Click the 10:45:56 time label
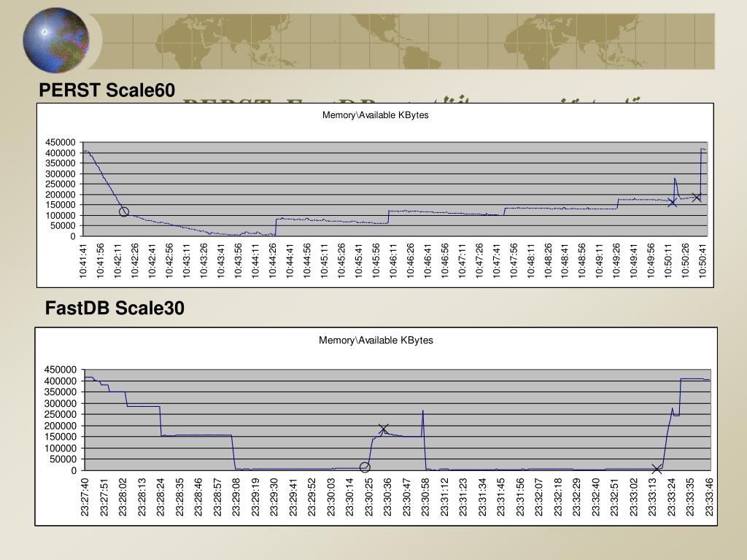This screenshot has width=747, height=560. pyautogui.click(x=376, y=260)
